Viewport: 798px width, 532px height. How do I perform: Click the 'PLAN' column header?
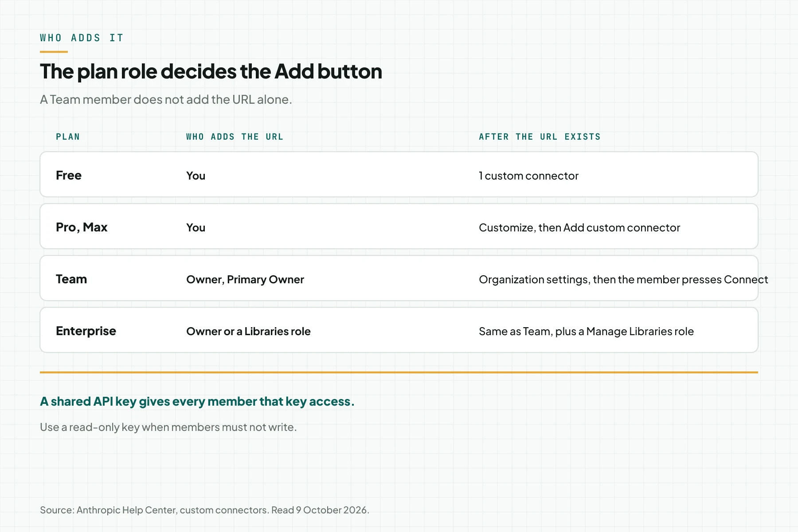pyautogui.click(x=68, y=137)
